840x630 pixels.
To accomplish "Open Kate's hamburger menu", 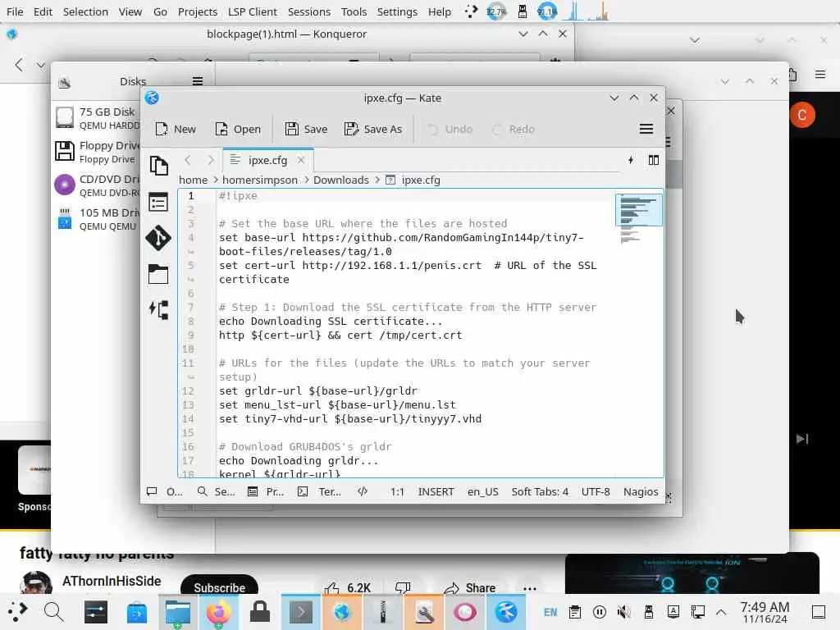I will 646,129.
